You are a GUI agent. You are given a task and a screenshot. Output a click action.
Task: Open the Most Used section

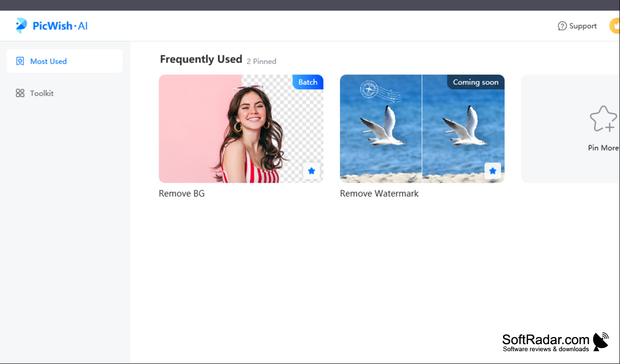[x=64, y=61]
